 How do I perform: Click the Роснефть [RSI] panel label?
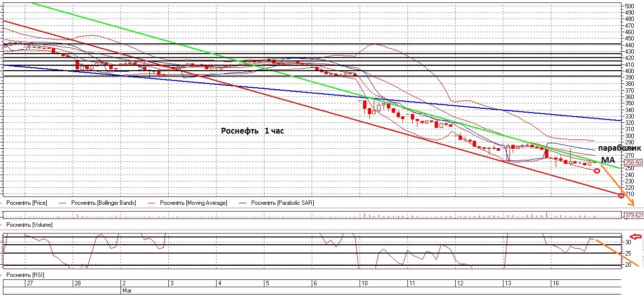pyautogui.click(x=26, y=275)
